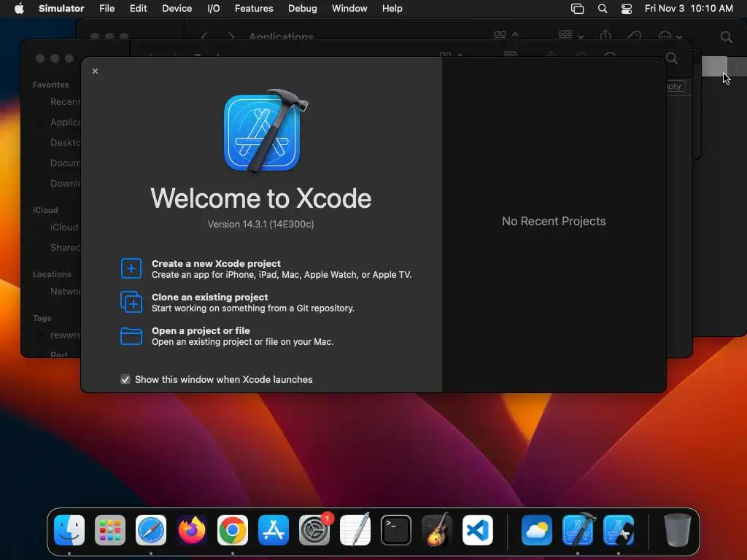Switch to Xcode from the Dock
Viewport: 747px width, 560px height.
(x=578, y=529)
